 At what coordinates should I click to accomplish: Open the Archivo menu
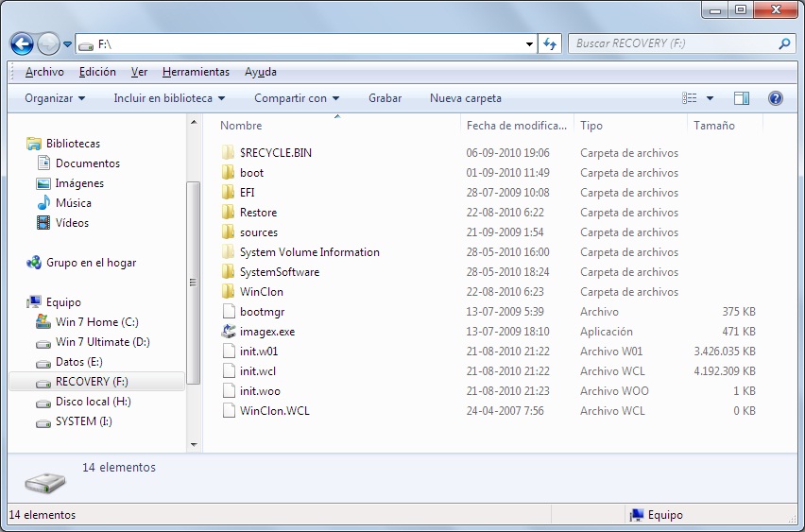(44, 72)
